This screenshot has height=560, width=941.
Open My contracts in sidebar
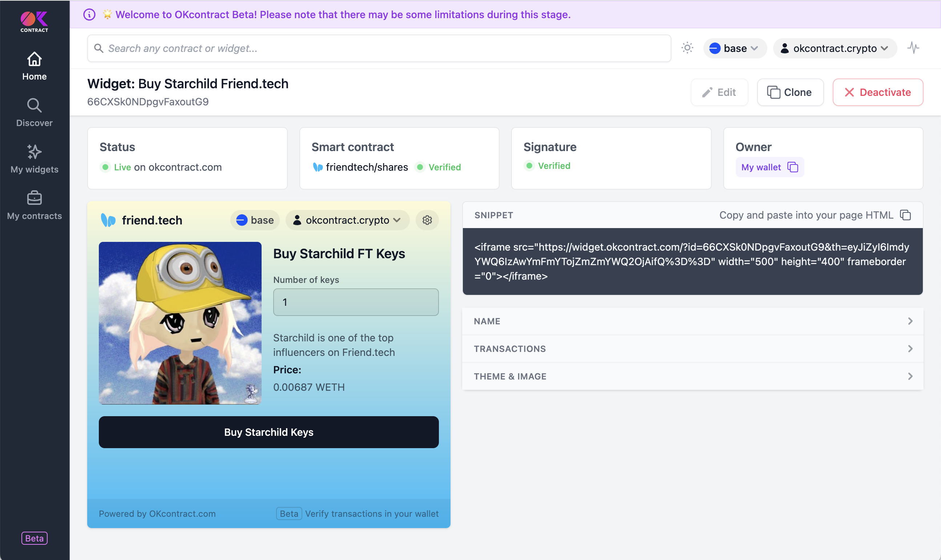(x=35, y=205)
